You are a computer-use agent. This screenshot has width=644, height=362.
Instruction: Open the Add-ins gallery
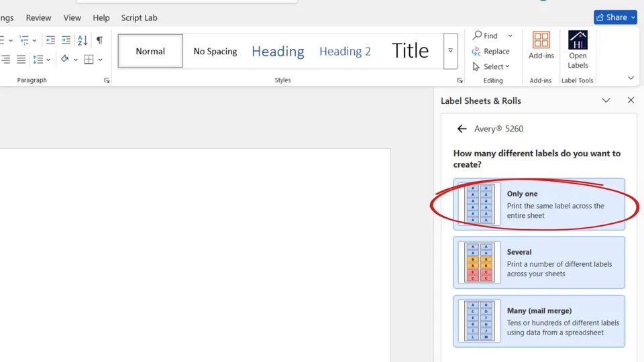tap(541, 46)
